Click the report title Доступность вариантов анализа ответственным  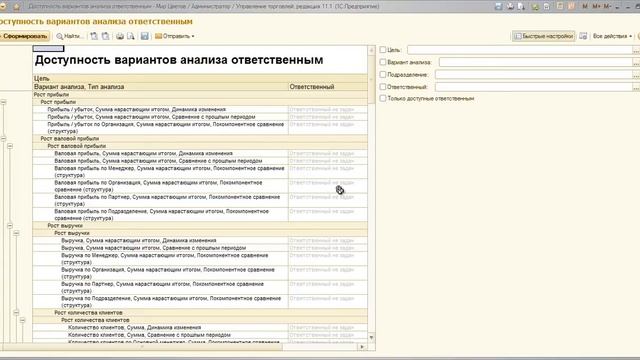pyautogui.click(x=179, y=60)
